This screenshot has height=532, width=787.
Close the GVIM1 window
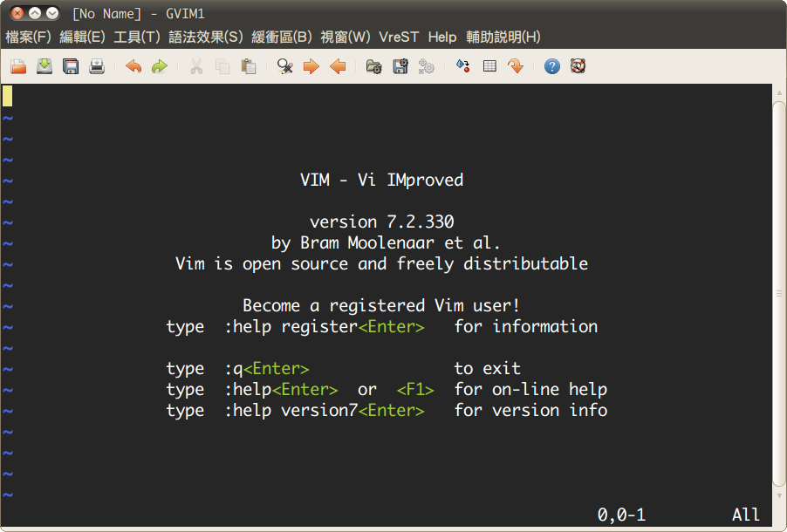click(17, 13)
